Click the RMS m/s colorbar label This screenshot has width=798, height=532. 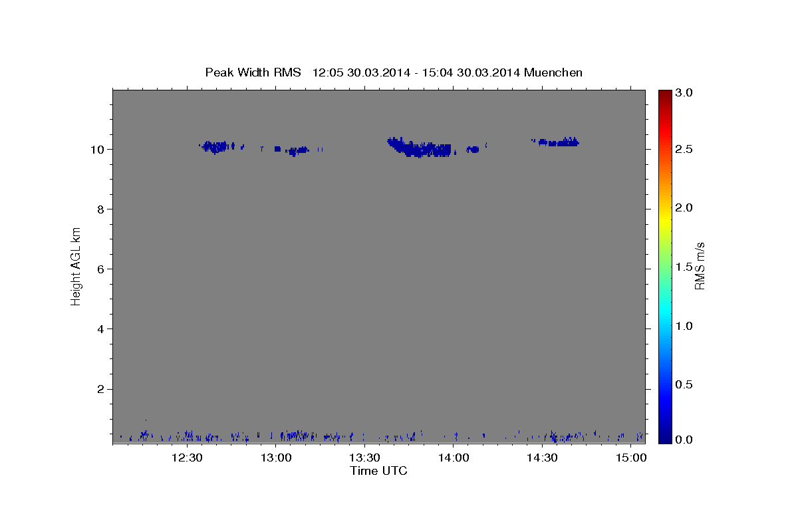pyautogui.click(x=699, y=265)
